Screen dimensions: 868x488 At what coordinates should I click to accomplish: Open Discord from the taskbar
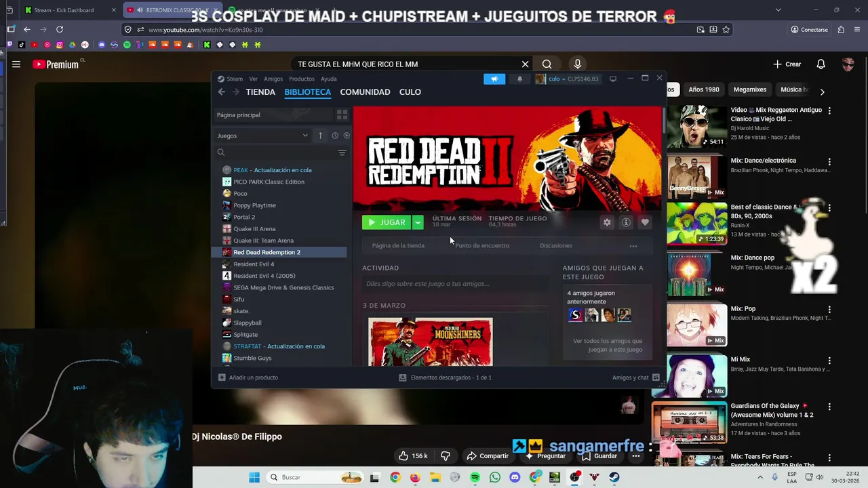(515, 477)
